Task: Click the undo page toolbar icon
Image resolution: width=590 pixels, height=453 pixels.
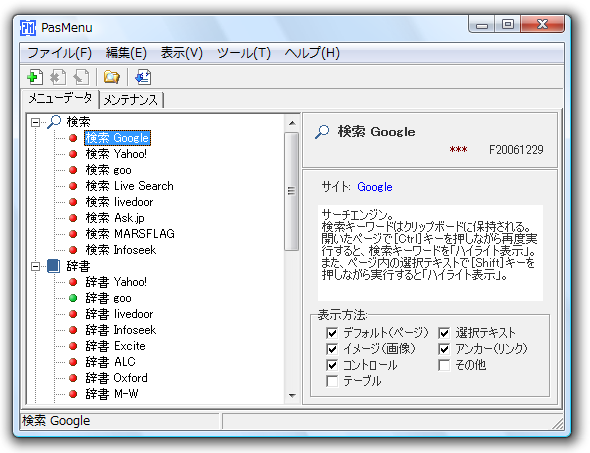Action: [x=81, y=77]
